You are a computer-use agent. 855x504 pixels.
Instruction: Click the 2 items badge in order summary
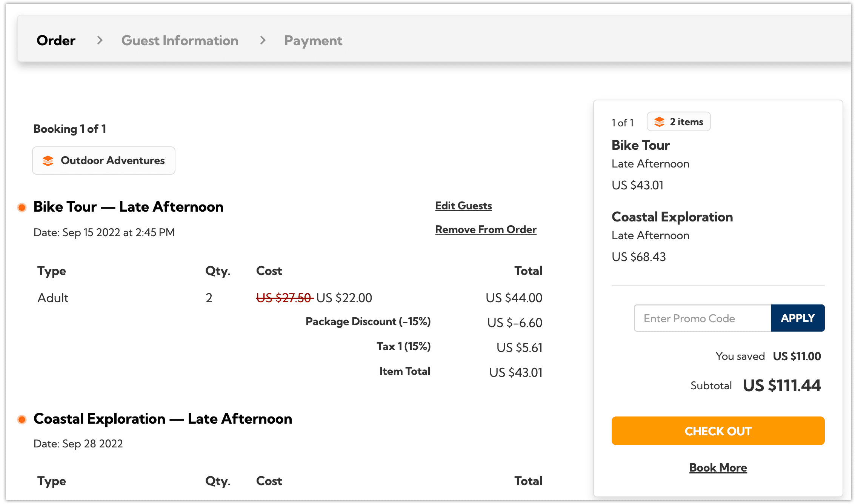pyautogui.click(x=678, y=121)
